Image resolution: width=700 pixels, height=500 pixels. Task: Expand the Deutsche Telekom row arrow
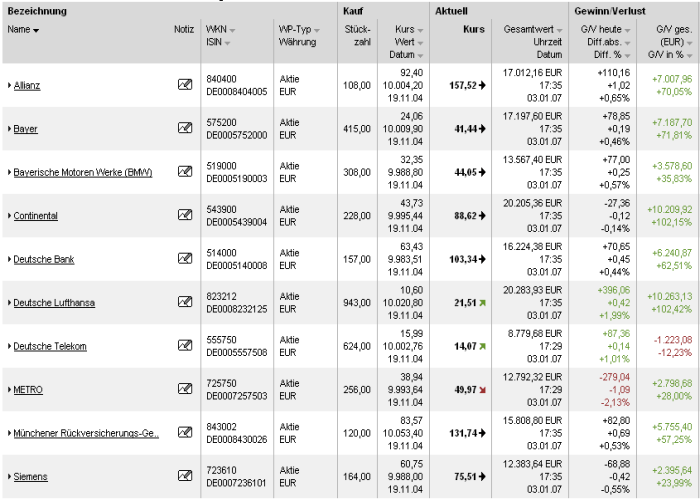pyautogui.click(x=9, y=347)
